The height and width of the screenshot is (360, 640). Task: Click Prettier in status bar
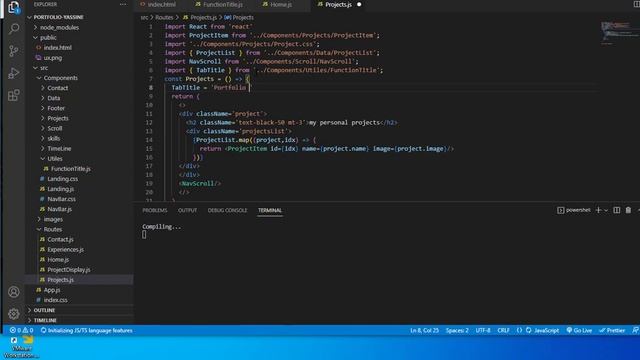(612, 330)
